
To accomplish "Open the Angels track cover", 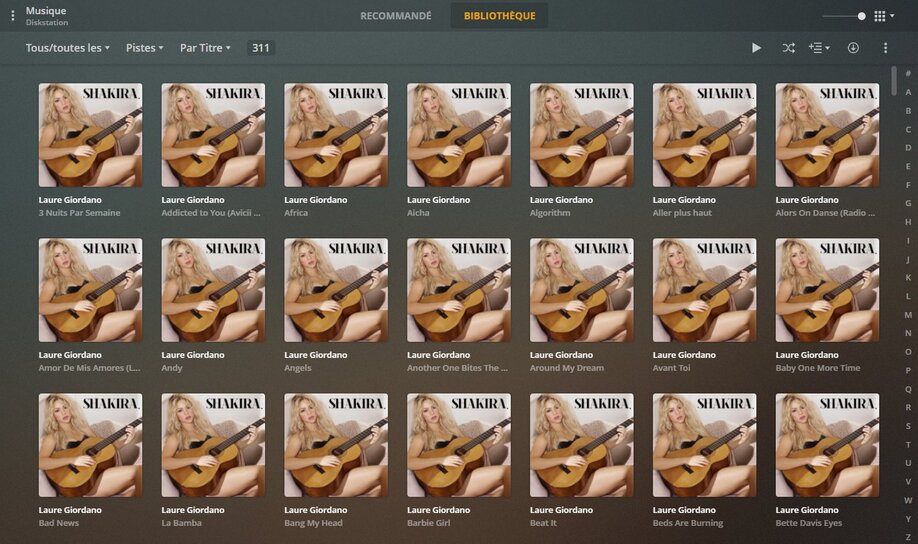I will [x=336, y=290].
